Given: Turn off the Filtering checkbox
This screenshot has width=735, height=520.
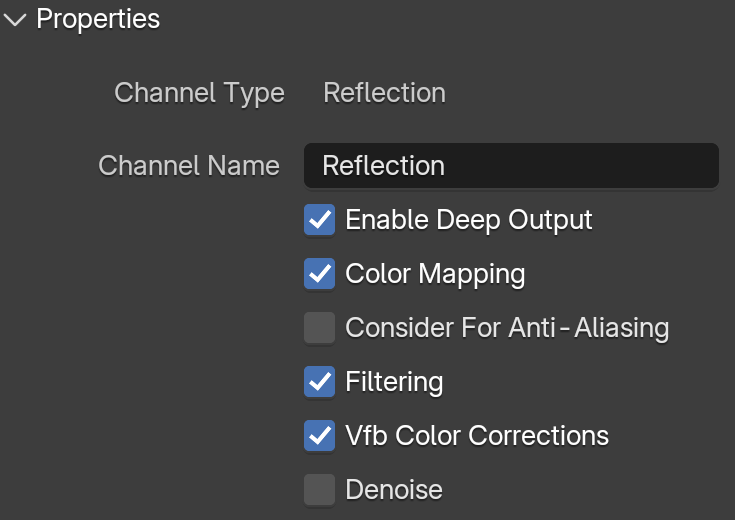Looking at the screenshot, I should (319, 381).
